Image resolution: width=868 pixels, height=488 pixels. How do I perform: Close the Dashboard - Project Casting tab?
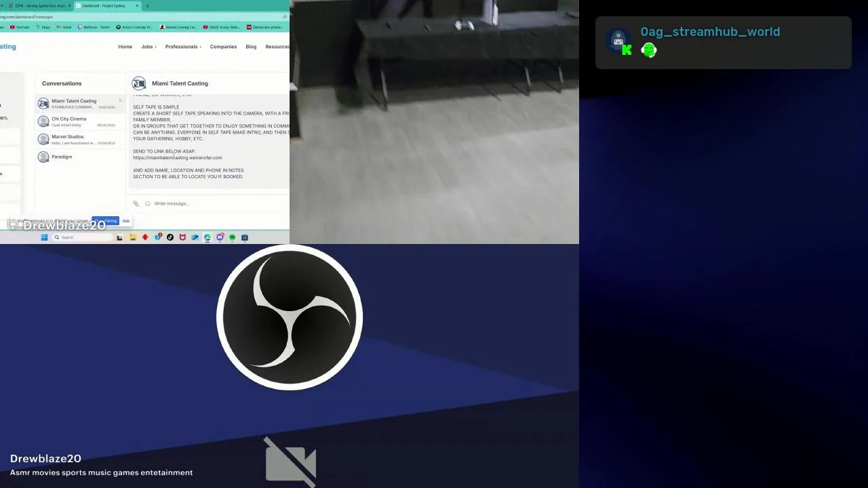137,5
